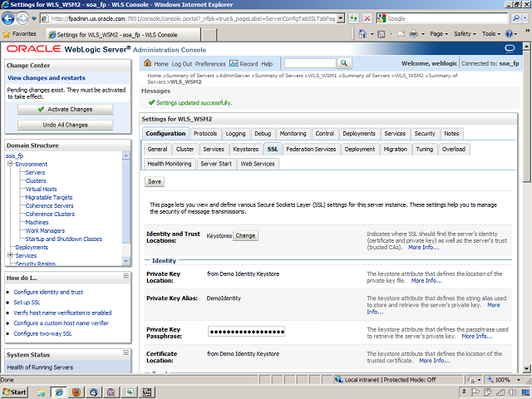Open the Configure two-way SSL link
532x399 pixels.
coord(42,333)
